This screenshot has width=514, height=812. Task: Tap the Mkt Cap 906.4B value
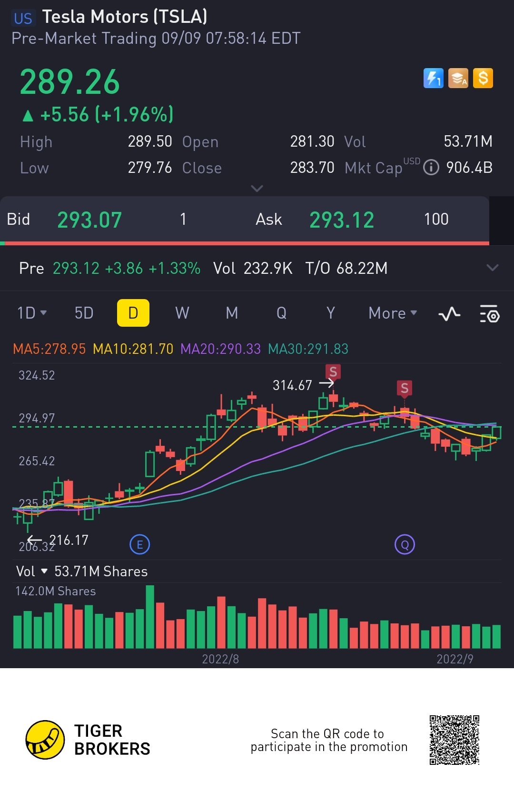pos(469,168)
